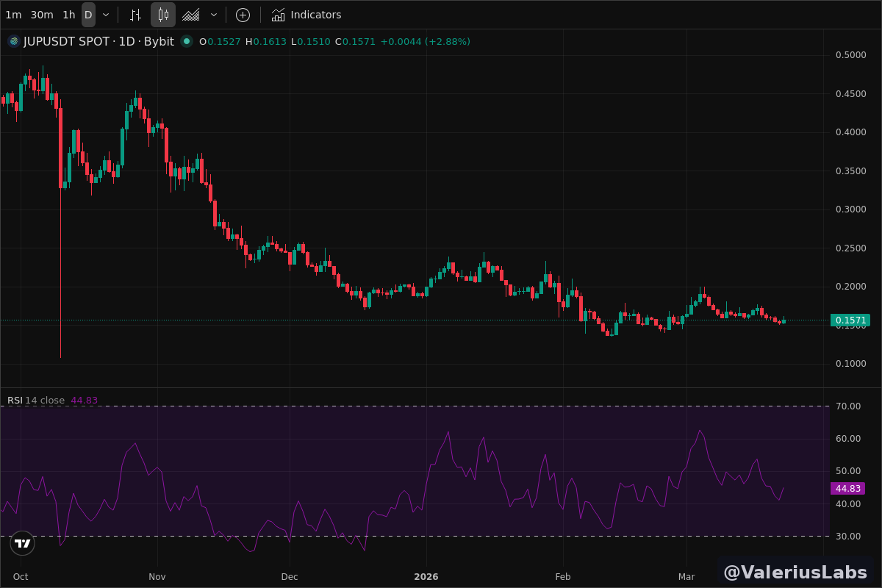
Task: Click the JUPUSDT coin logo icon
Action: 13,41
